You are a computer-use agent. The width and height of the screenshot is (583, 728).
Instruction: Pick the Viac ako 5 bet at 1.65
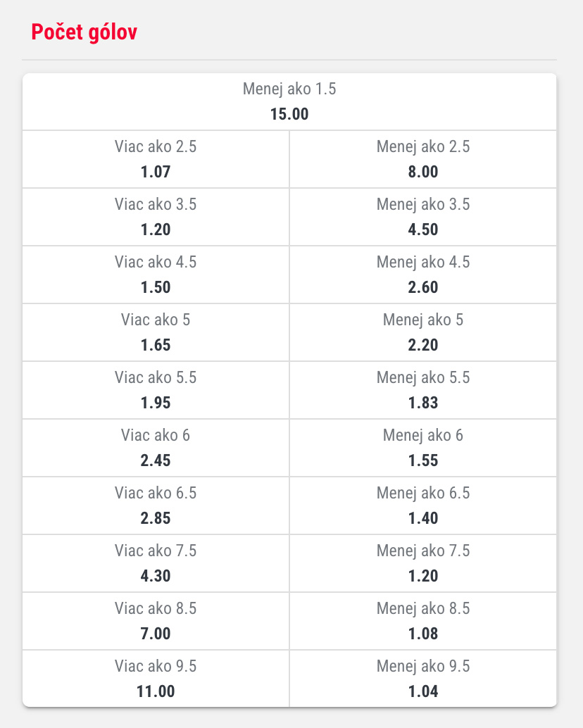click(x=156, y=332)
